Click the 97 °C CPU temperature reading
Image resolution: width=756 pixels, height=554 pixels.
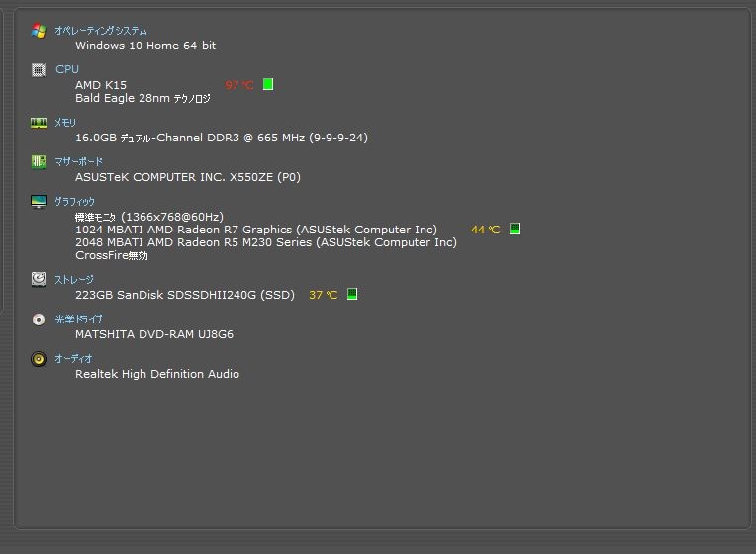click(x=239, y=85)
